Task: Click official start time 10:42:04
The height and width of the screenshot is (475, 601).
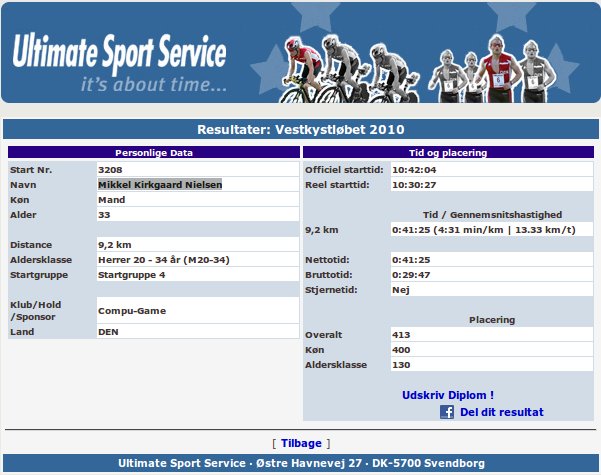Action: 414,170
